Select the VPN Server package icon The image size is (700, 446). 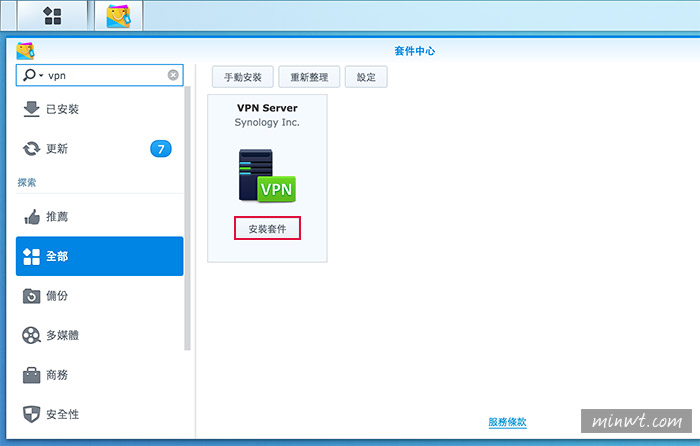click(x=267, y=175)
